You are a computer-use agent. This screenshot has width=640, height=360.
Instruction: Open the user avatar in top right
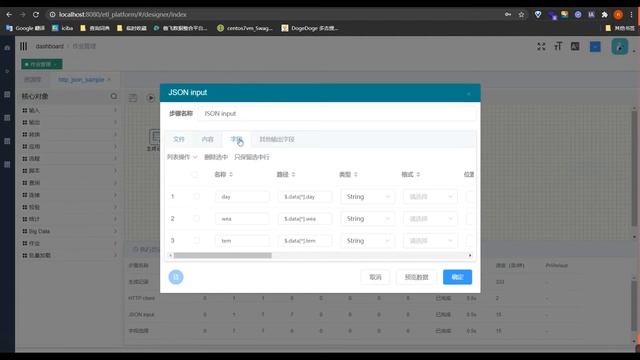[x=620, y=47]
